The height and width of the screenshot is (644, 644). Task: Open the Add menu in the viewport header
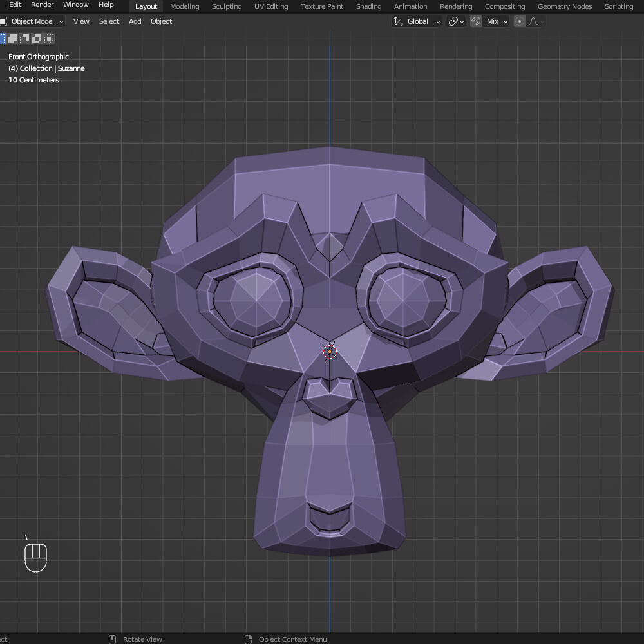[x=135, y=21]
